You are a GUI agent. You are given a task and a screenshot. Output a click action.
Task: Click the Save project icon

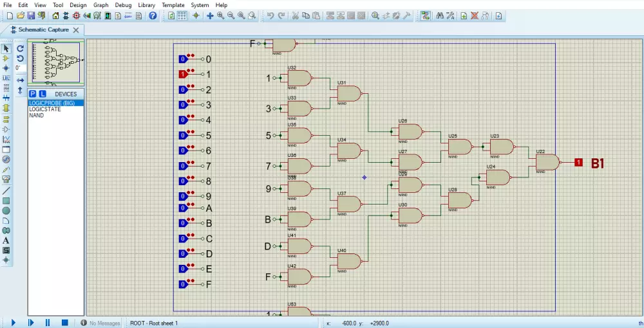31,15
